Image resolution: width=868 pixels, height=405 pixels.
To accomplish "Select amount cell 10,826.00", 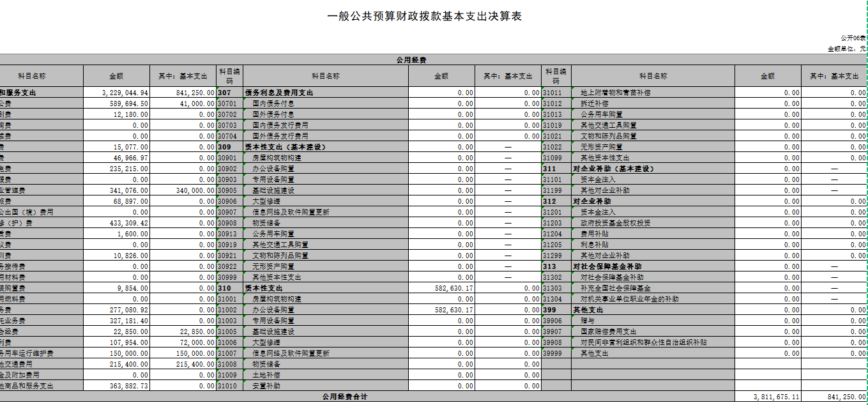I will (116, 256).
